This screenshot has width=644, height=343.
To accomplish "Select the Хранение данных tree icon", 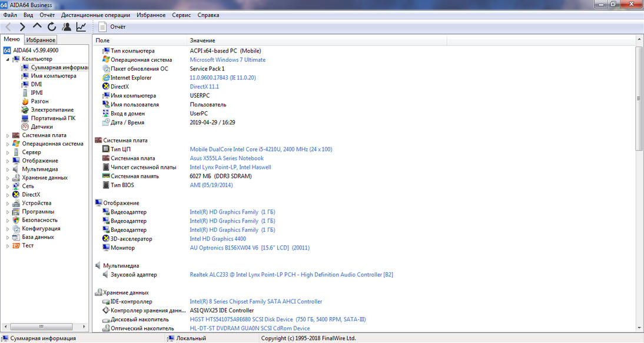I will point(16,178).
